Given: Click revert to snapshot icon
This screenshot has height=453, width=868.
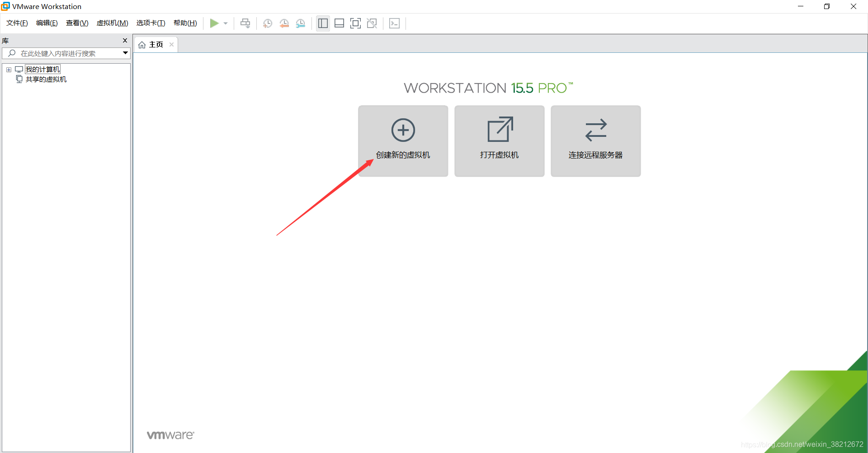Looking at the screenshot, I should [284, 23].
